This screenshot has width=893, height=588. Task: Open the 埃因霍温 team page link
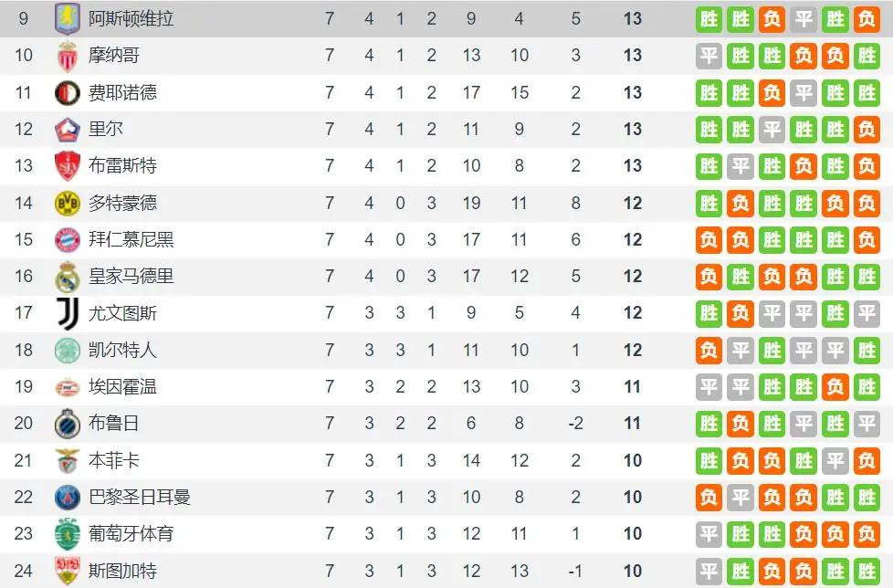(x=122, y=386)
